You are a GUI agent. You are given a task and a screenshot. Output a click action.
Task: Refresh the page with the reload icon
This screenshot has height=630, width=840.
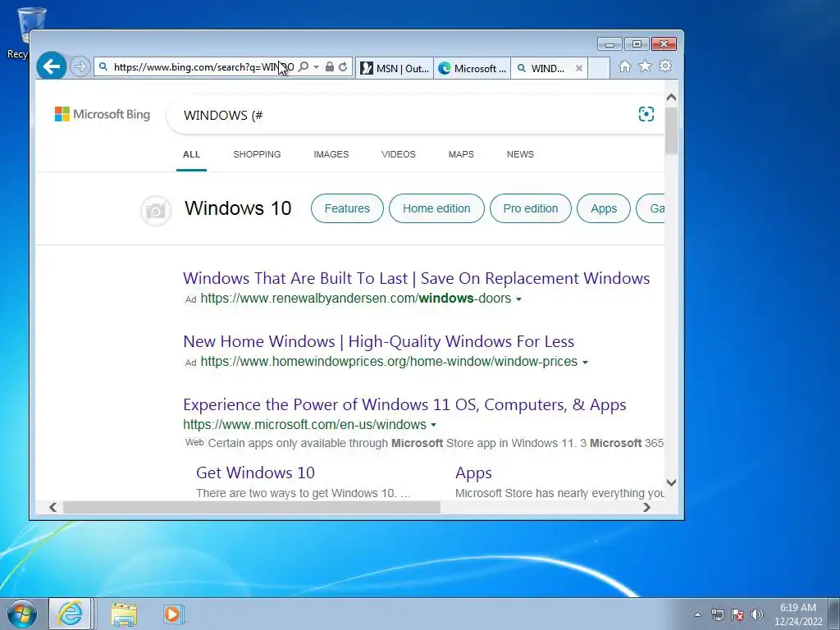click(x=343, y=67)
